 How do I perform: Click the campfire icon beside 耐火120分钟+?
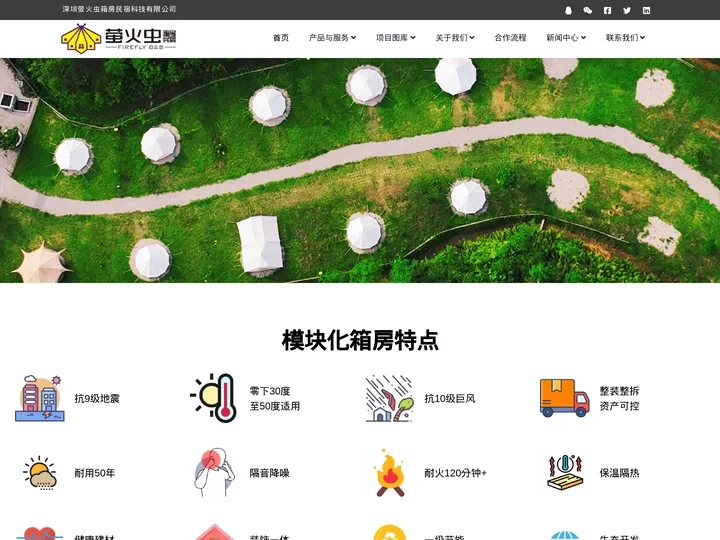389,472
